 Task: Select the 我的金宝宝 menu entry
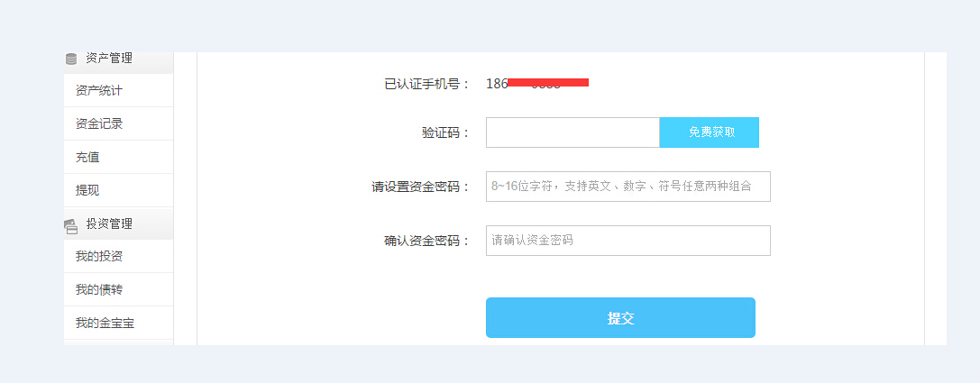point(119,323)
